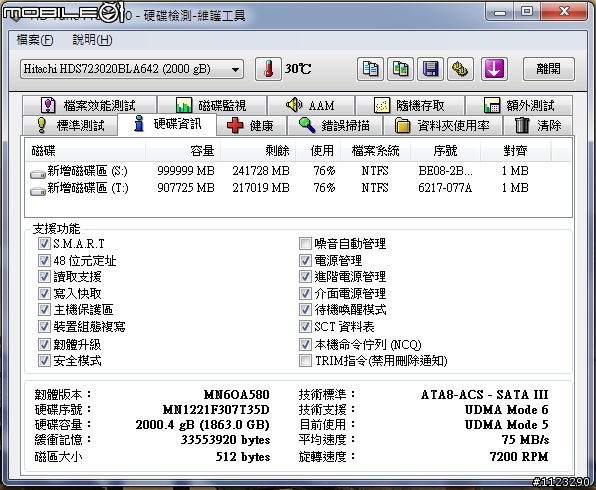Switch to the 健康 tab
The height and width of the screenshot is (490, 596).
pyautogui.click(x=251, y=125)
